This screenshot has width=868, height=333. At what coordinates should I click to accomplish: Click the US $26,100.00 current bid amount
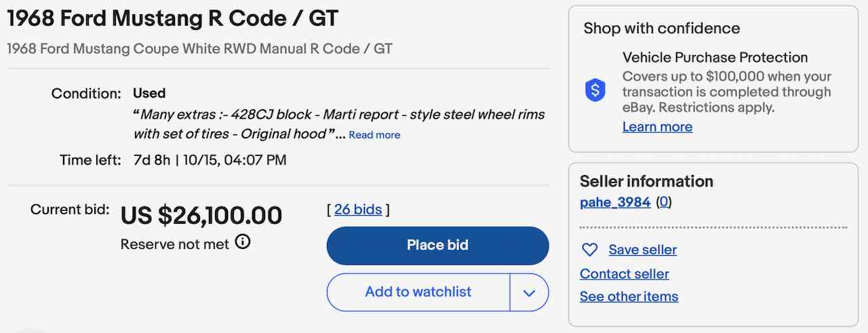point(201,216)
